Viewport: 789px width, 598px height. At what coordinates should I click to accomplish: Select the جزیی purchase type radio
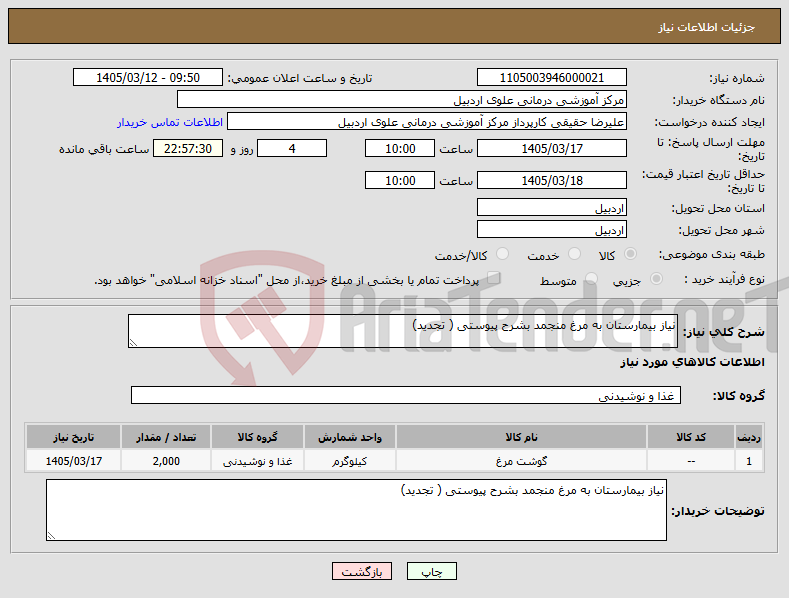click(x=656, y=279)
